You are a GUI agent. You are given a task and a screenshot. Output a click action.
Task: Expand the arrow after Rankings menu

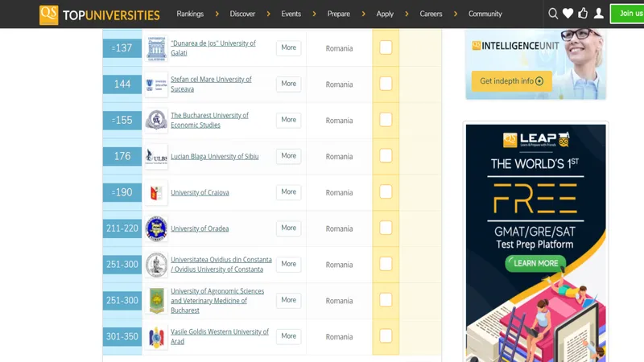click(x=217, y=14)
